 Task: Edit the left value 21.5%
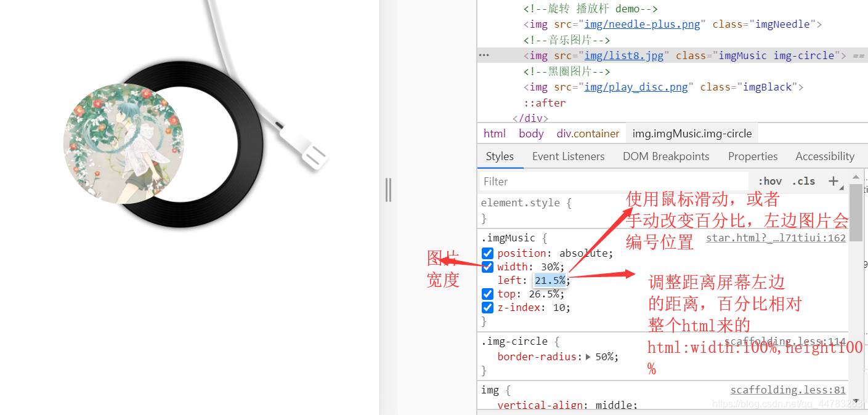coord(550,280)
